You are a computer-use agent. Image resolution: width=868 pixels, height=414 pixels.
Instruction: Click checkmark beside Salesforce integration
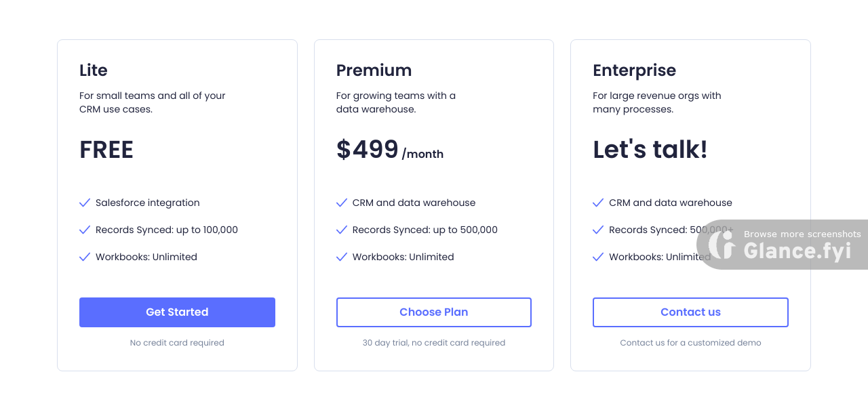coord(85,203)
